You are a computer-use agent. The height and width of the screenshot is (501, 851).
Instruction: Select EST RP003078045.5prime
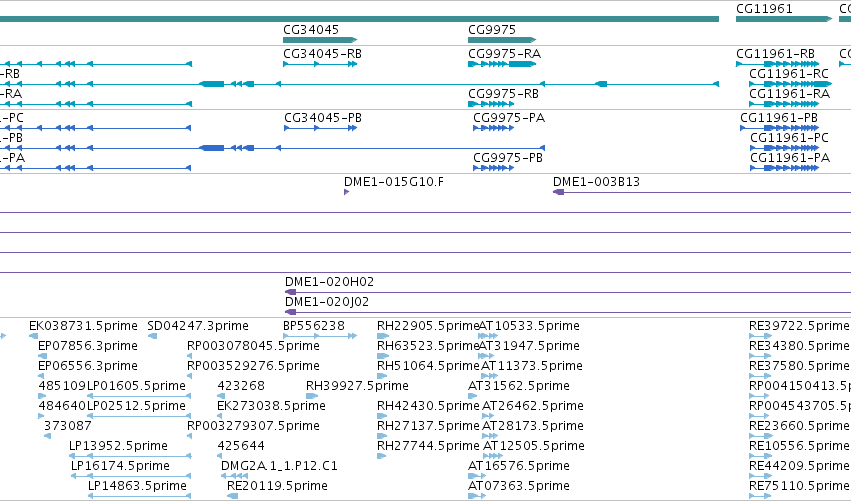253,346
